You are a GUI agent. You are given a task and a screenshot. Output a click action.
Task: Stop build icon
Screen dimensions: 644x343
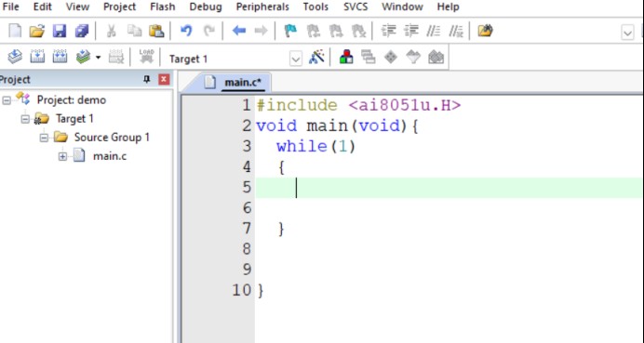116,57
